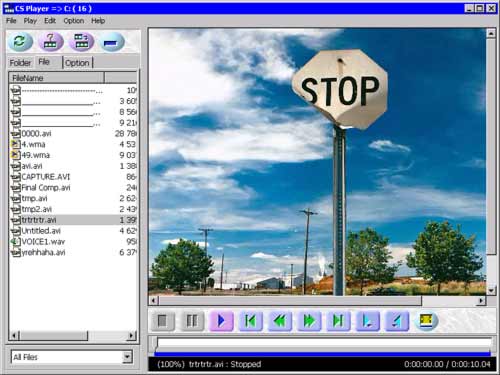Jump to the start of the video
This screenshot has width=500, height=375.
point(250,321)
